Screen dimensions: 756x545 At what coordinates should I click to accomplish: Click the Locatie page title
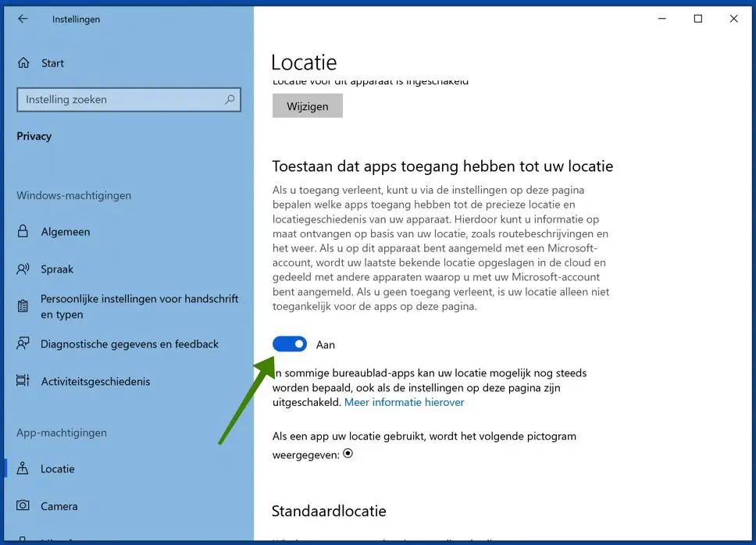click(x=304, y=62)
